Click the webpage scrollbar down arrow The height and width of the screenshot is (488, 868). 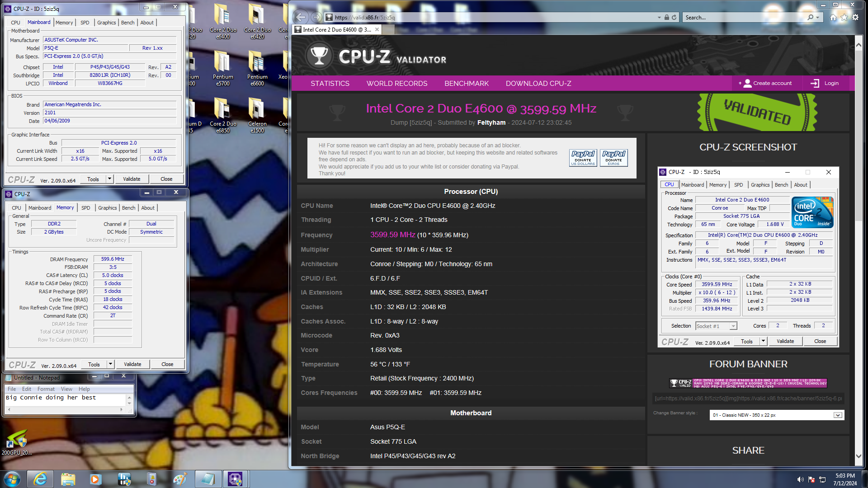pyautogui.click(x=859, y=456)
